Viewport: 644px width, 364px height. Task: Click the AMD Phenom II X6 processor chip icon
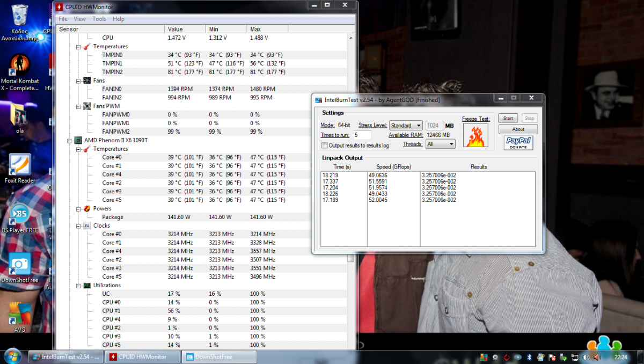[78, 140]
